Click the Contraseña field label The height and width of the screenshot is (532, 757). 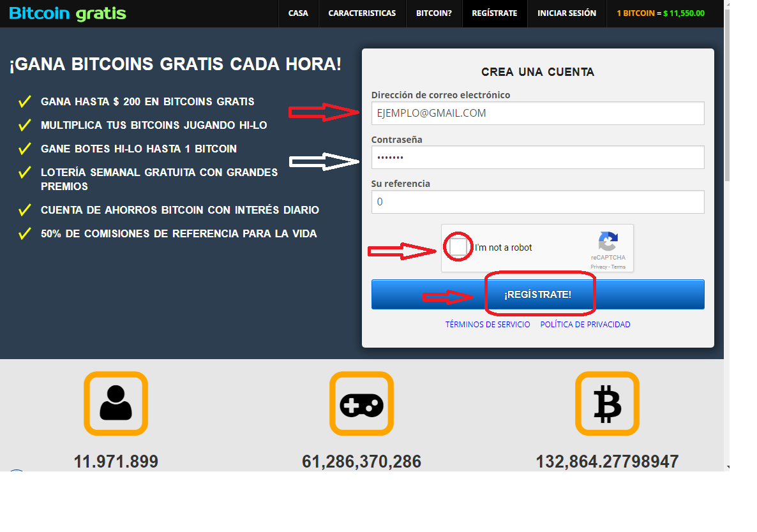coord(396,140)
